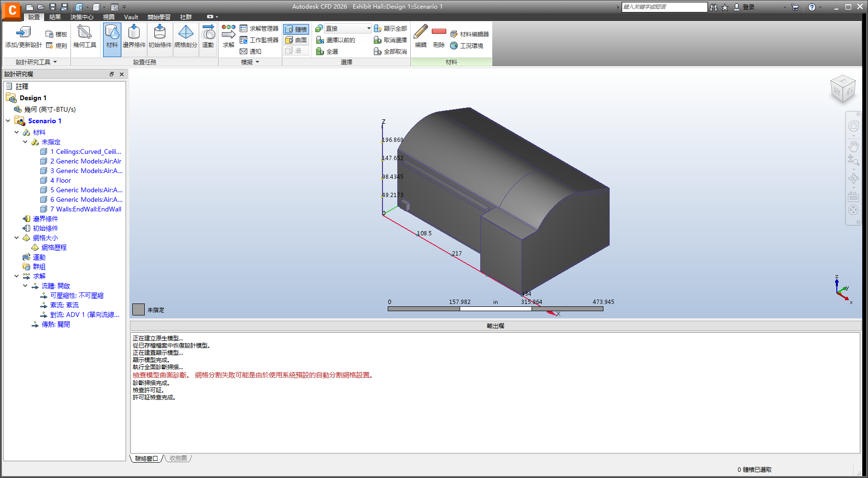Expand the 設計研究工具 panel dropdown
This screenshot has height=478, width=868.
tap(55, 62)
